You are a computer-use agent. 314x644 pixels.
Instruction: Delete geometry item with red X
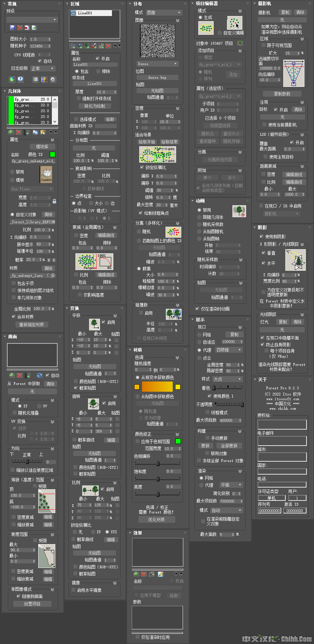[x=18, y=132]
